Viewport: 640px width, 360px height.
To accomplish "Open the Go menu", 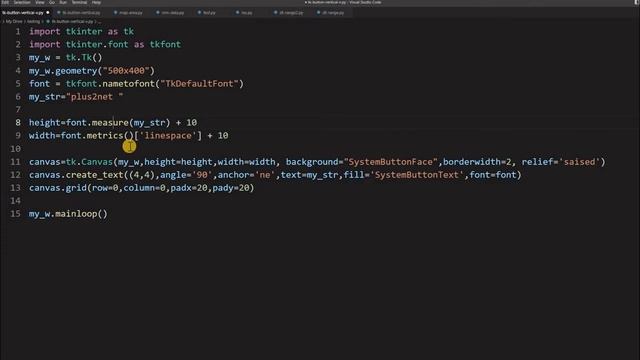I will (52, 2).
